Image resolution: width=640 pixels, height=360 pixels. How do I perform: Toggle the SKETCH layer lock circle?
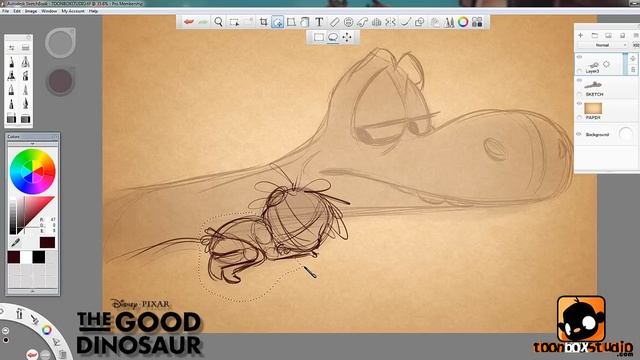[x=580, y=94]
